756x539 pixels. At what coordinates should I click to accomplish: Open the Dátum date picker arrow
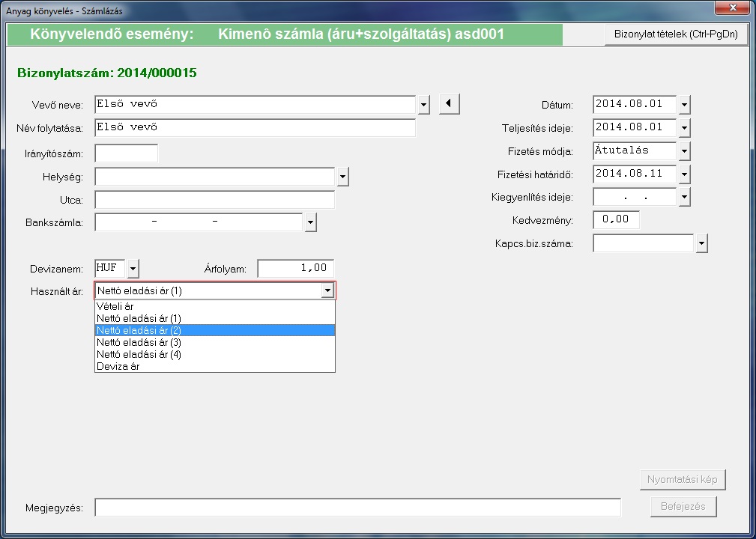[x=684, y=104]
